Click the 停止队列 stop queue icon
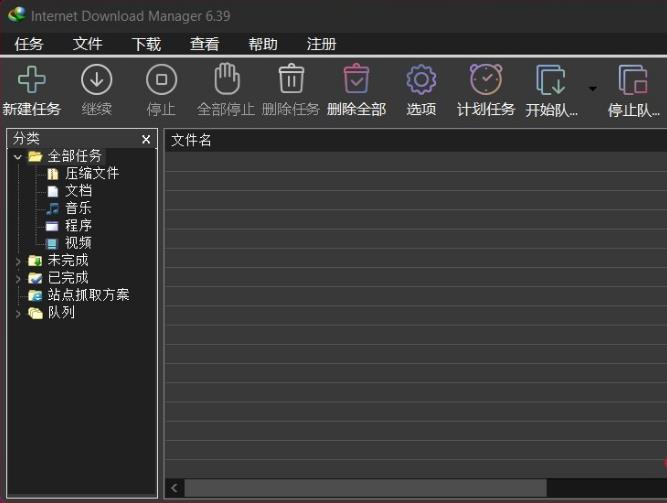 (x=633, y=80)
